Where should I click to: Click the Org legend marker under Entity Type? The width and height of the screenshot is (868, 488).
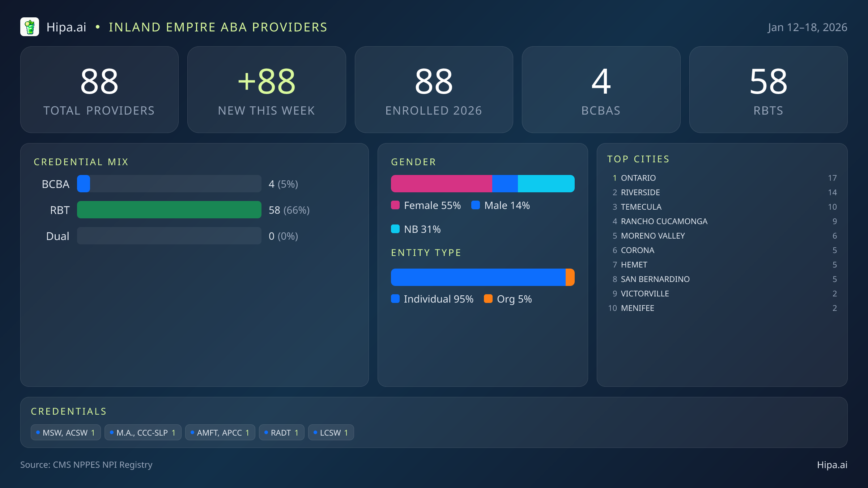click(488, 299)
